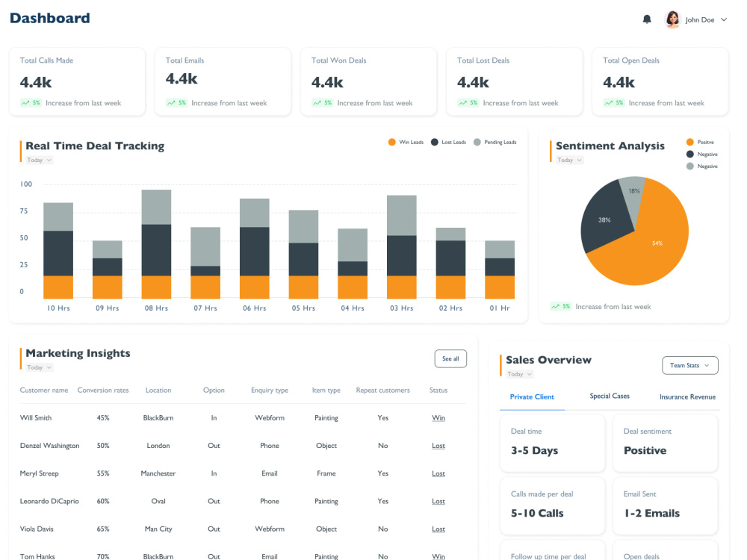Viewport: 747px width, 560px height.
Task: Click the trend arrow badge under Total Won Deals
Action: [323, 103]
